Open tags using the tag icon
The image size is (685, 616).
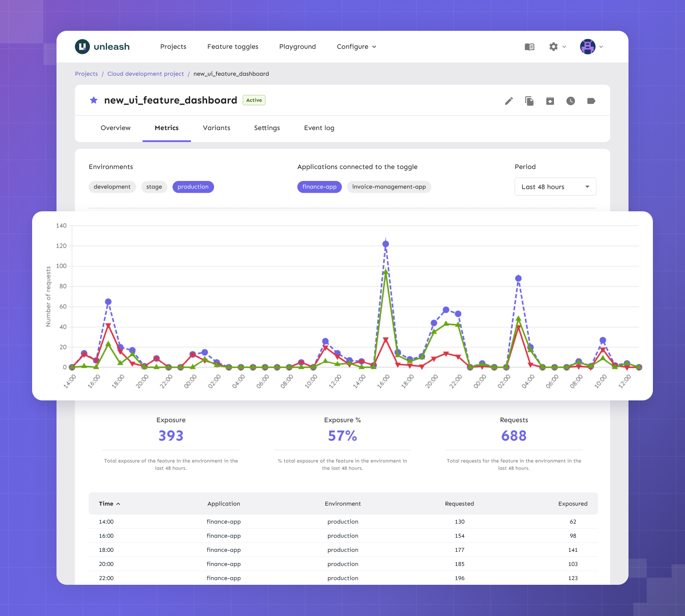click(591, 101)
